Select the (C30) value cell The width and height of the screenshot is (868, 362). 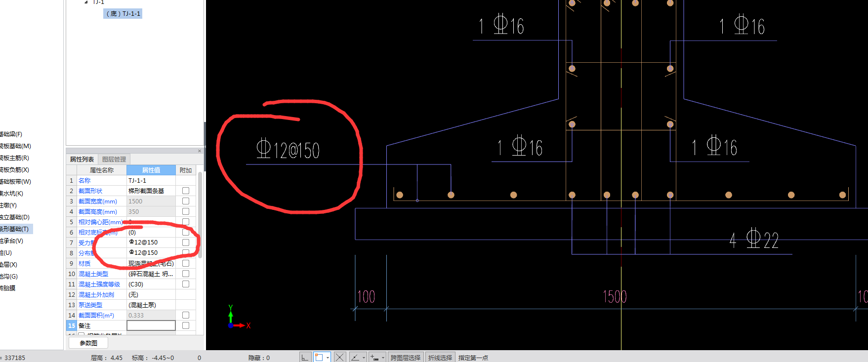click(151, 284)
